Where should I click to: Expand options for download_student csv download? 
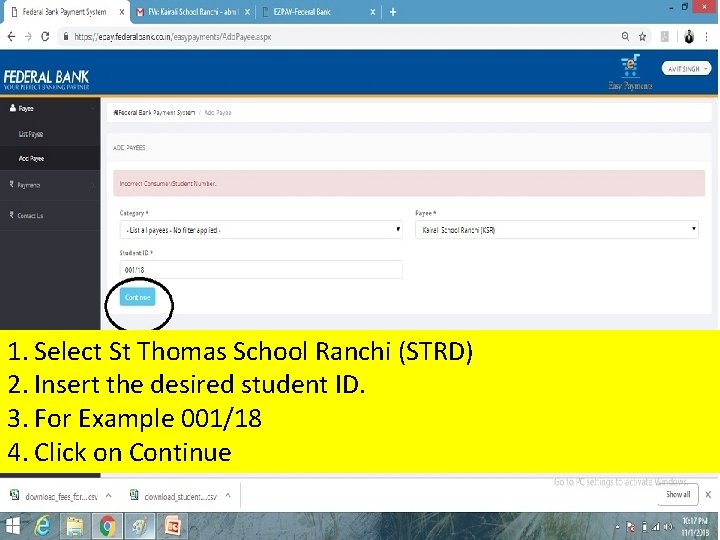pyautogui.click(x=228, y=495)
